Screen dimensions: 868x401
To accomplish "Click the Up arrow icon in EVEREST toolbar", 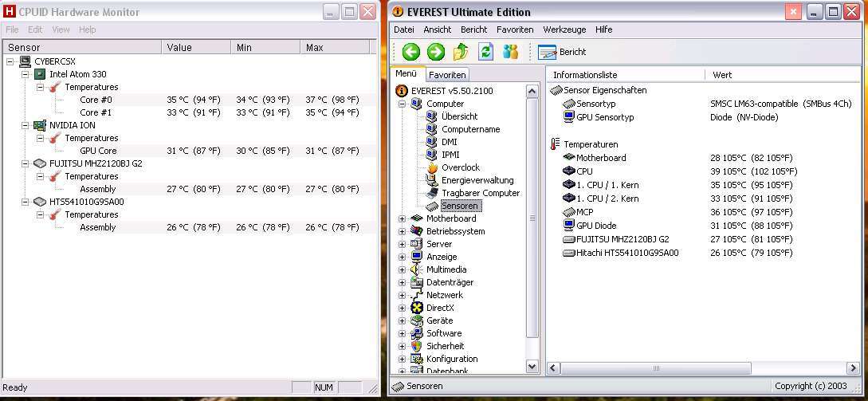I will (461, 52).
